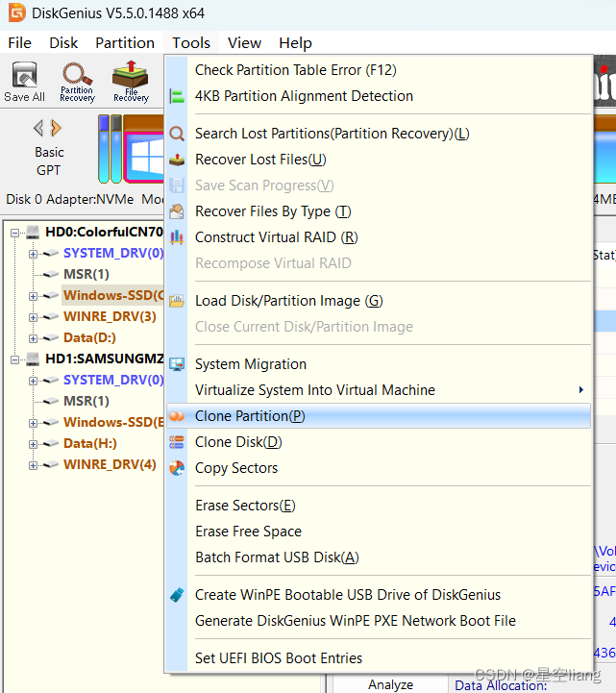
Task: Launch File Recovery from the toolbar
Action: point(131,83)
